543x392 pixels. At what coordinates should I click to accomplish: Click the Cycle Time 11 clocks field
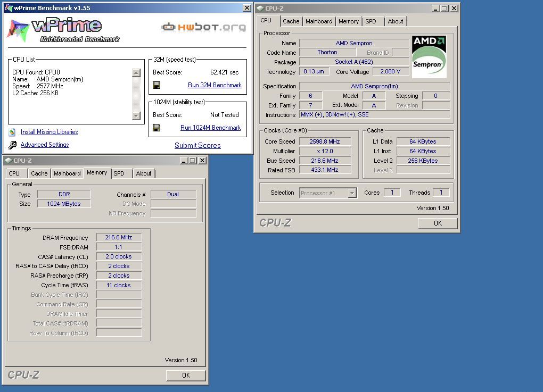click(119, 285)
